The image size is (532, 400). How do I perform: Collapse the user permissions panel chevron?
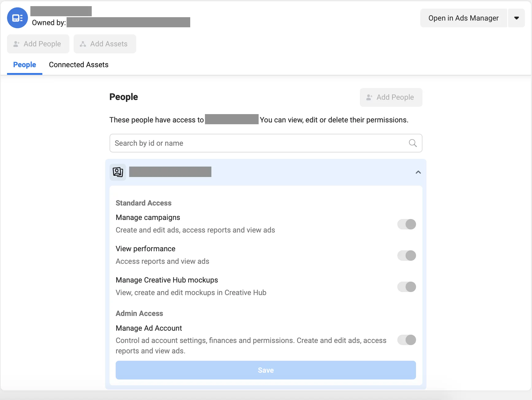tap(418, 172)
